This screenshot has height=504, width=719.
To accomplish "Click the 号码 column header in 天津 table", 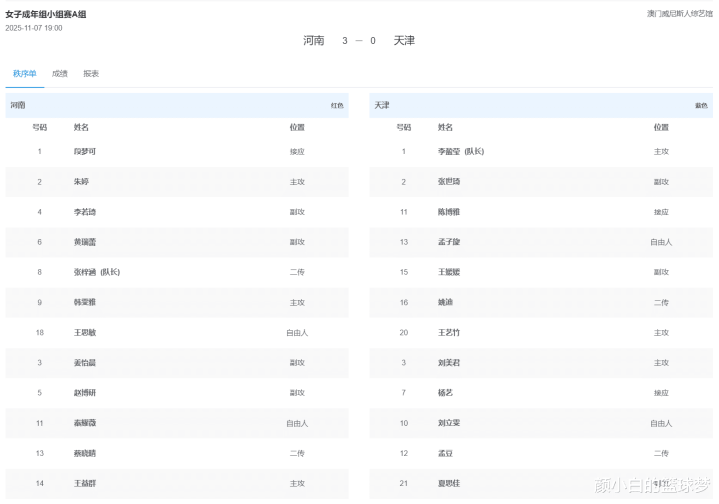I will (404, 127).
